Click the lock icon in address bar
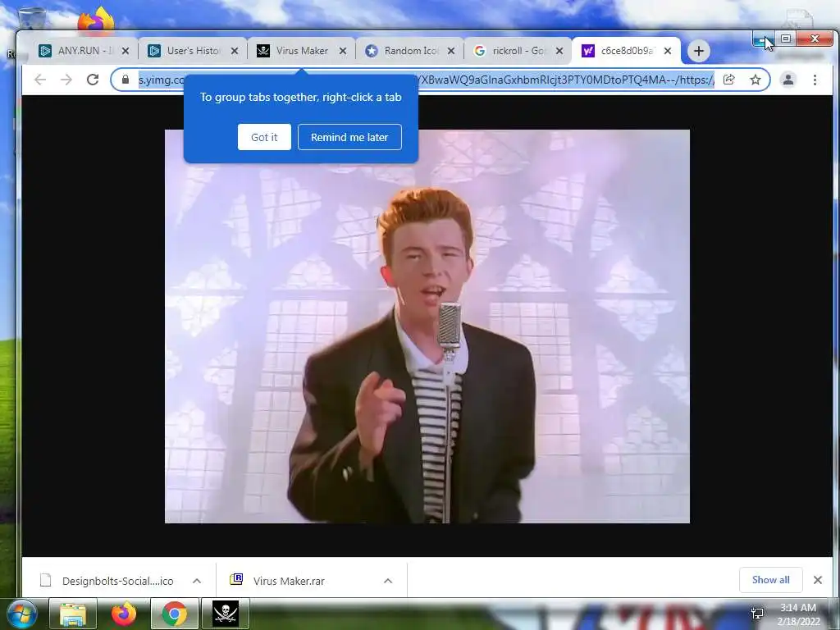Viewport: 840px width, 630px height. tap(126, 80)
